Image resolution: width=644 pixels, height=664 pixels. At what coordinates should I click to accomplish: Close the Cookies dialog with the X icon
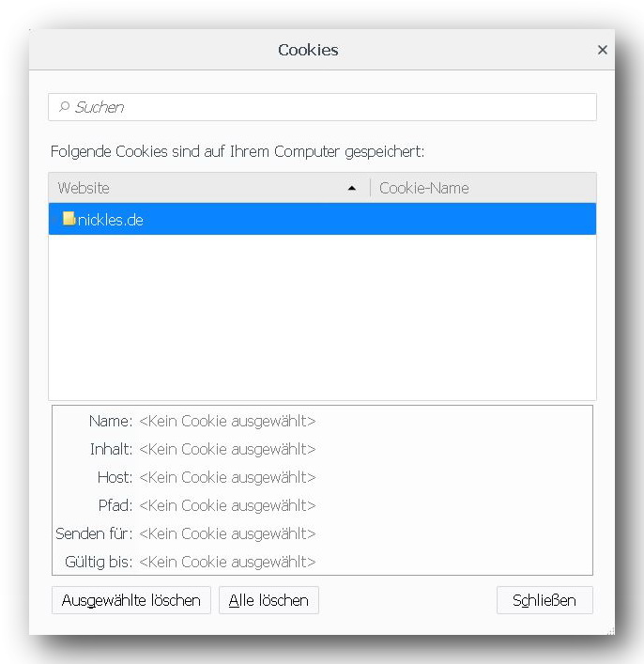(602, 50)
